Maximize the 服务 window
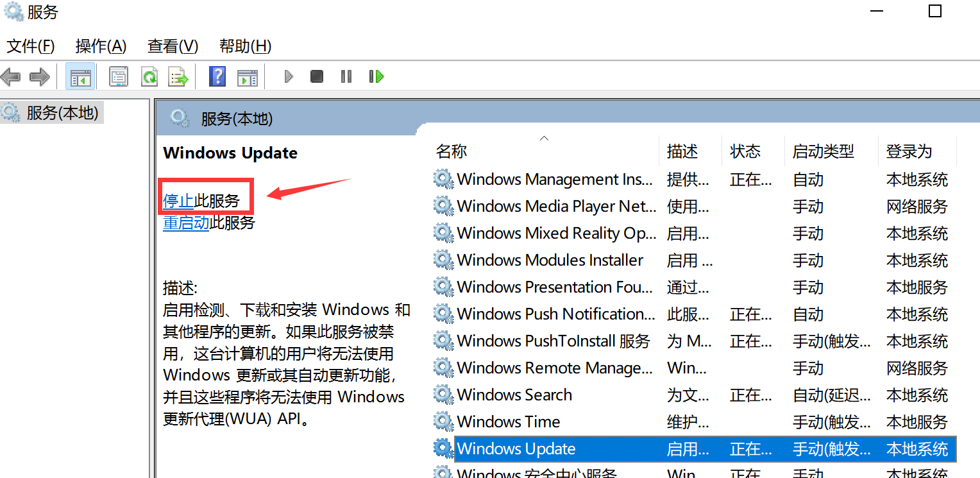 [x=935, y=11]
